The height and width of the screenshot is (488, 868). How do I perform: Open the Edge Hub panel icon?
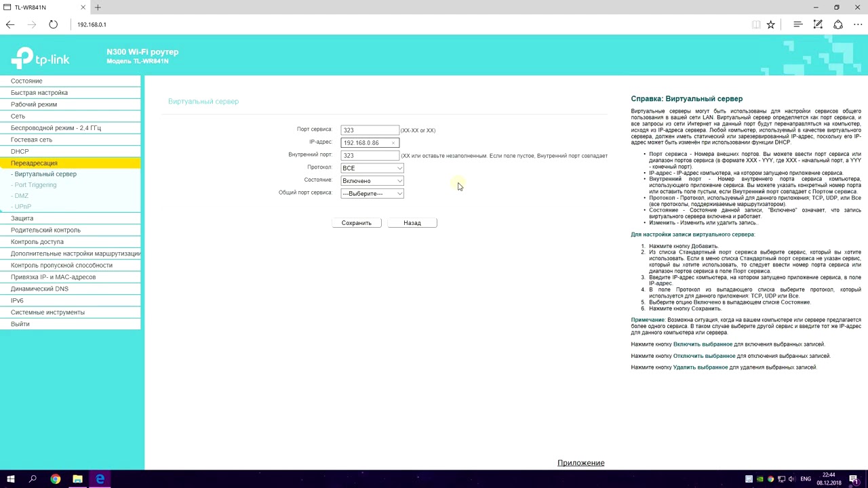tap(797, 24)
